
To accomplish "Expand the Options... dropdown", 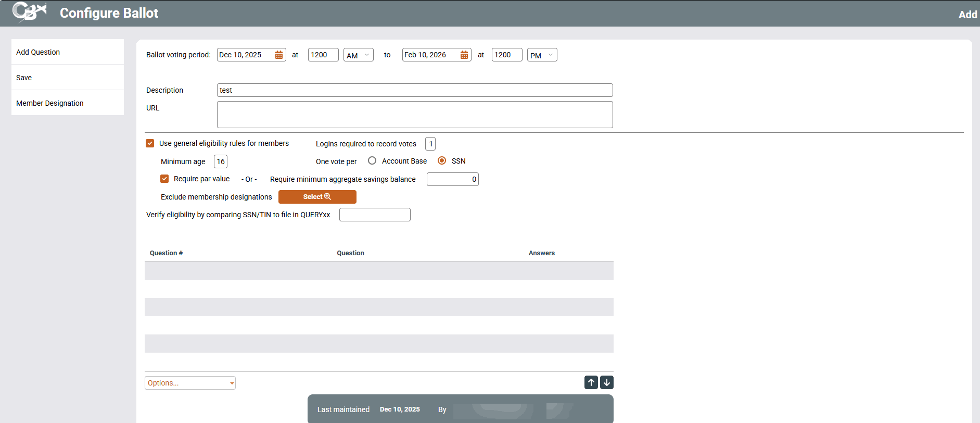I will tap(190, 383).
